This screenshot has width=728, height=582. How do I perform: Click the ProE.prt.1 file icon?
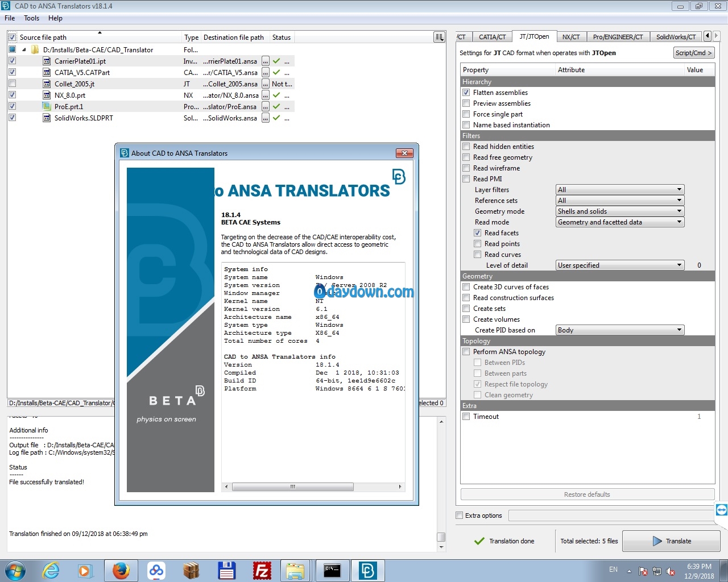click(47, 106)
